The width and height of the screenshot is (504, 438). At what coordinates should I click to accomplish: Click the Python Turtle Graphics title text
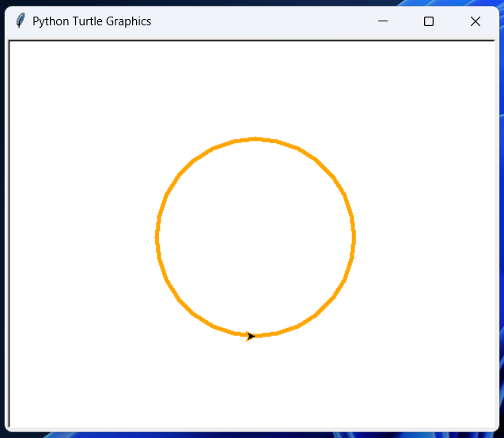click(92, 21)
